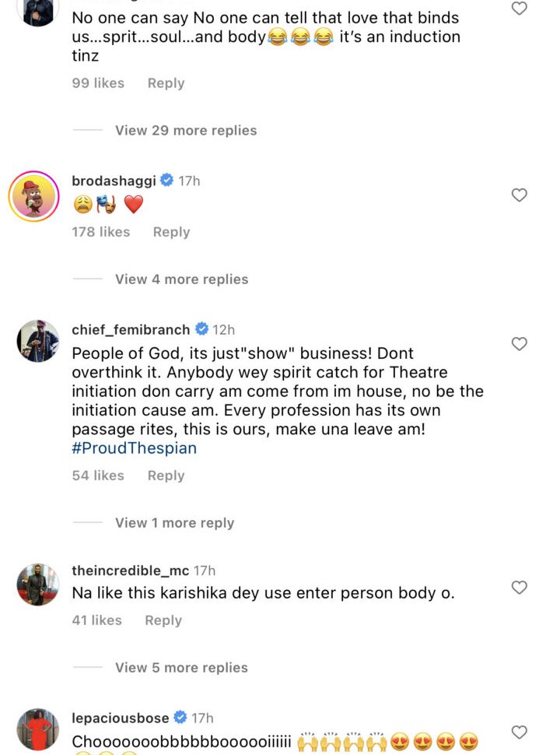Tap chief_femibranch's verified badge
This screenshot has height=755, width=560.
201,329
